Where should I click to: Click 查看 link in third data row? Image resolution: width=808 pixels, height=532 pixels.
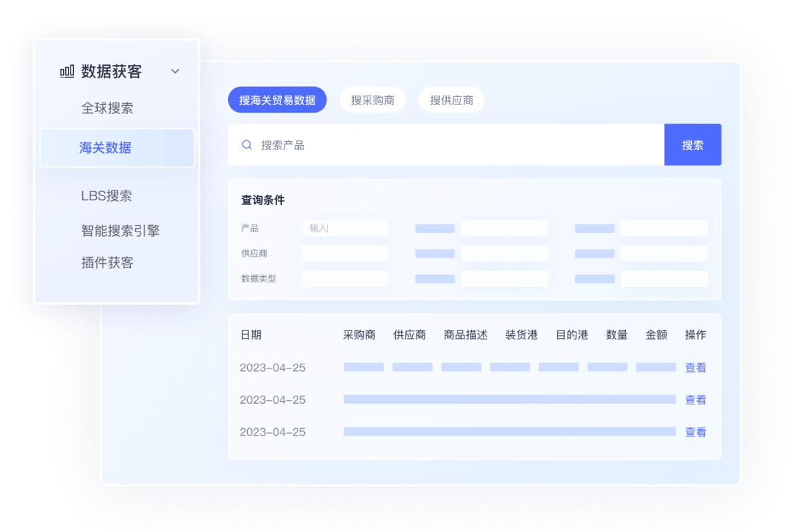click(695, 432)
